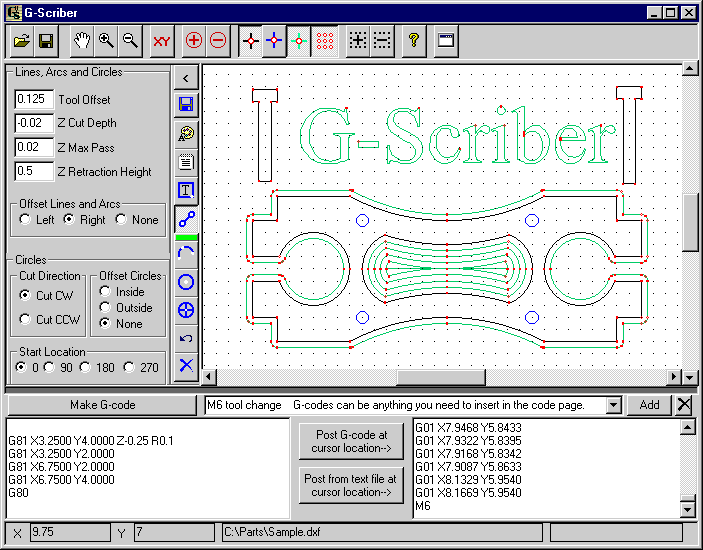Screen dimensions: 703x550
Task: Click the G-code output list scroll down arrow
Action: click(687, 510)
